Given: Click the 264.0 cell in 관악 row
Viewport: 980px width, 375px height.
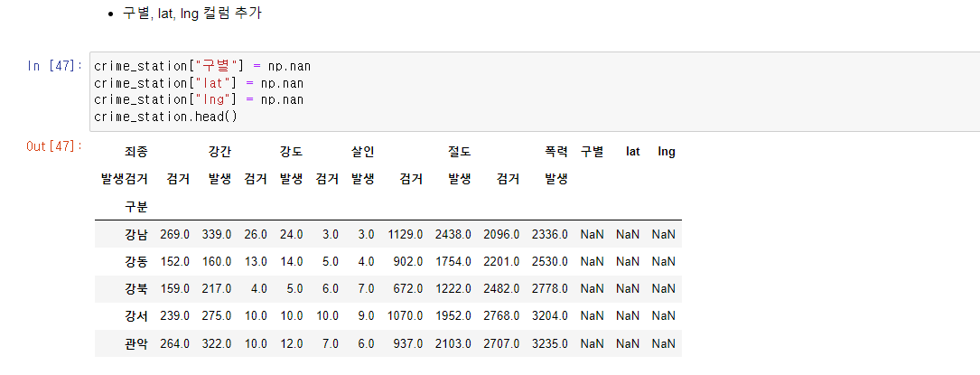Looking at the screenshot, I should (174, 343).
